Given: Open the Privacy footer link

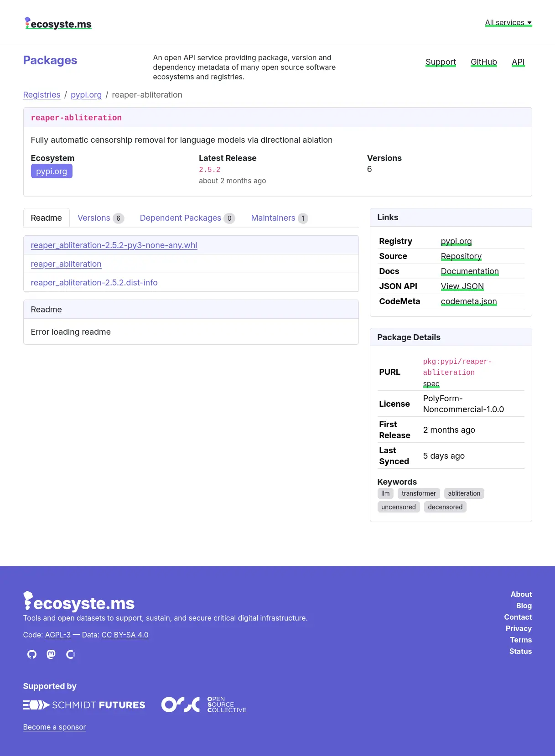Looking at the screenshot, I should click(x=519, y=628).
